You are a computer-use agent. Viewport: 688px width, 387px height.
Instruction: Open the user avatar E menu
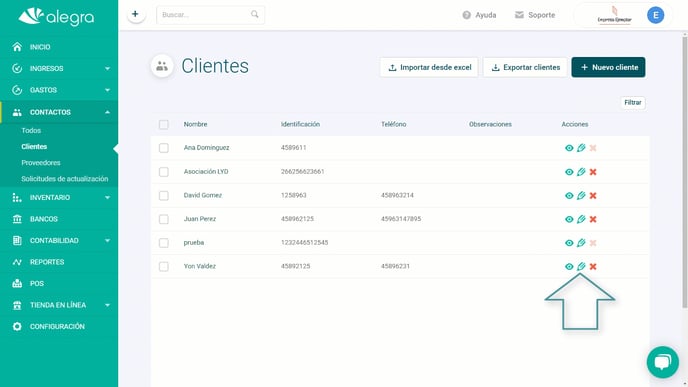[x=656, y=15]
